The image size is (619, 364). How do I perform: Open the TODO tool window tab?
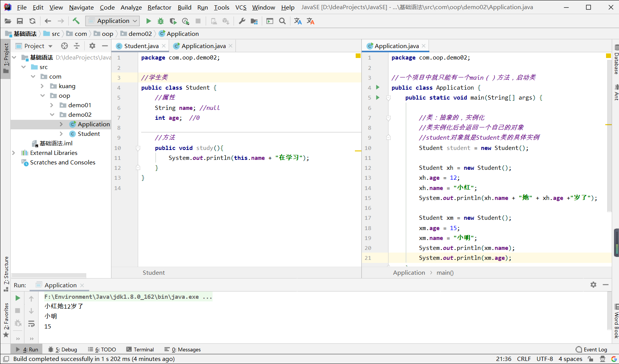[x=102, y=350]
